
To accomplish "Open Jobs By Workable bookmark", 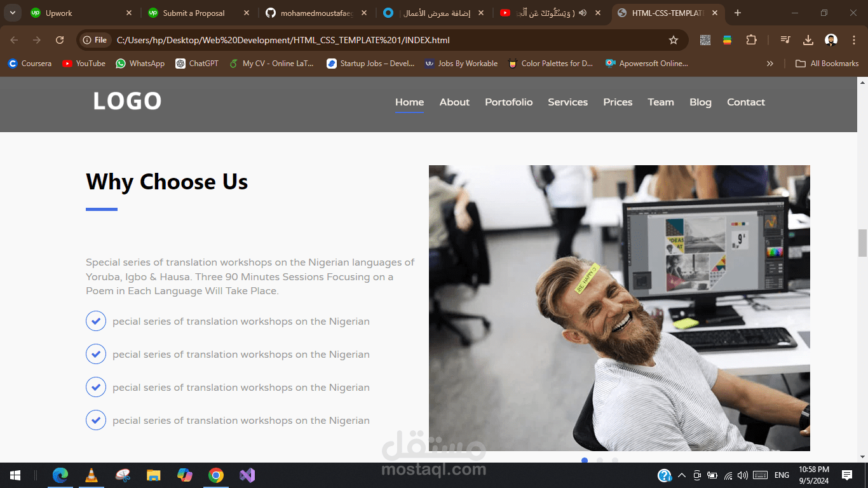I will point(461,64).
